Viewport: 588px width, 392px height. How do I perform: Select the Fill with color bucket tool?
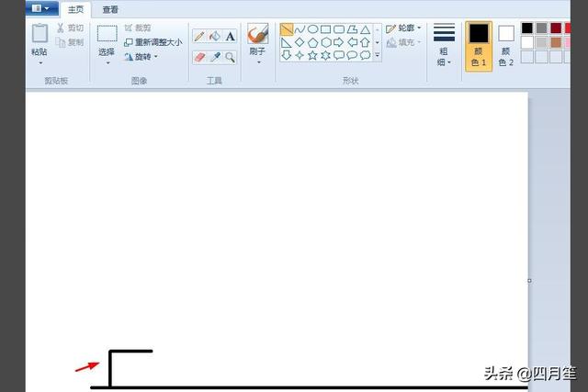click(x=214, y=37)
